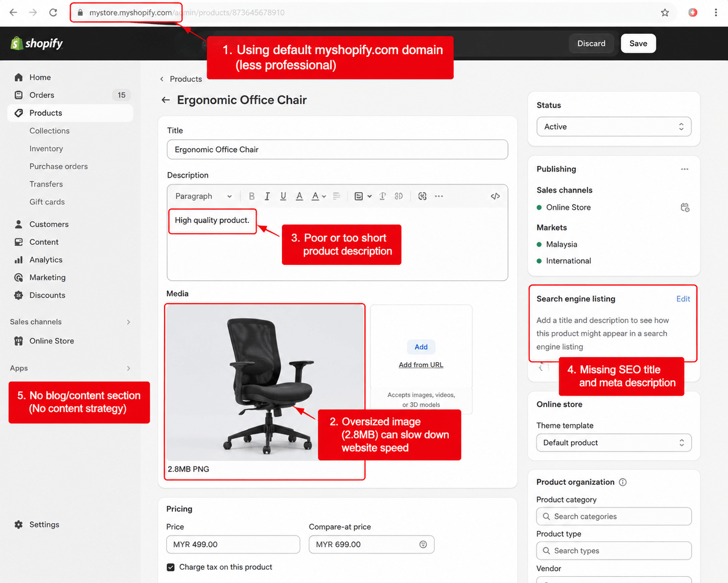Click the Title input field
This screenshot has width=728, height=583.
[338, 150]
